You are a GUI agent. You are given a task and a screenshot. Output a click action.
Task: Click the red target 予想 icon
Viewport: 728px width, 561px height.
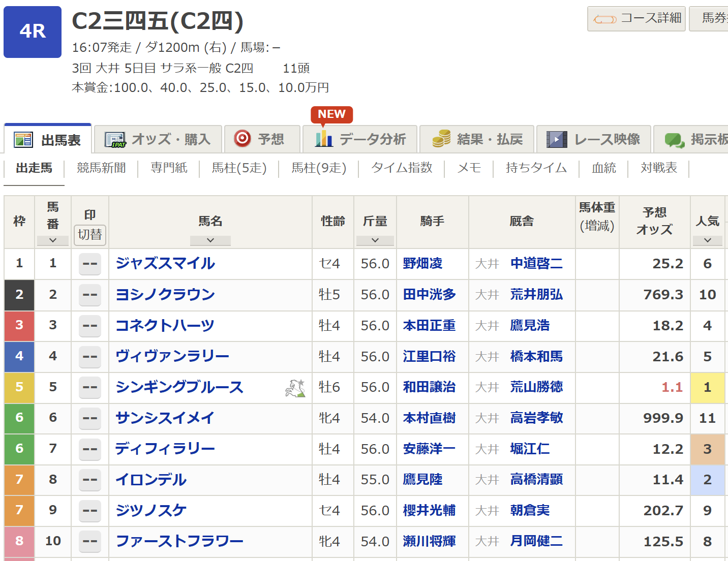coord(242,138)
